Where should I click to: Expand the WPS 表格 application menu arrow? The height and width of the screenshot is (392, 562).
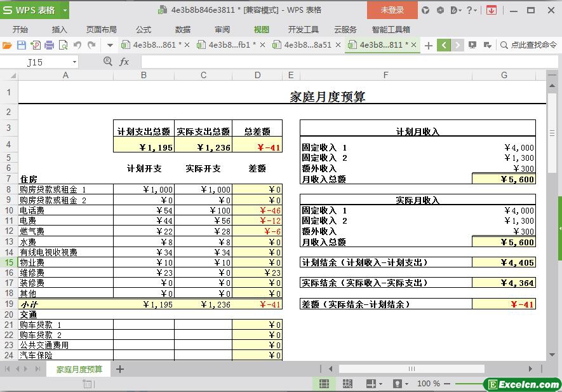(x=65, y=10)
